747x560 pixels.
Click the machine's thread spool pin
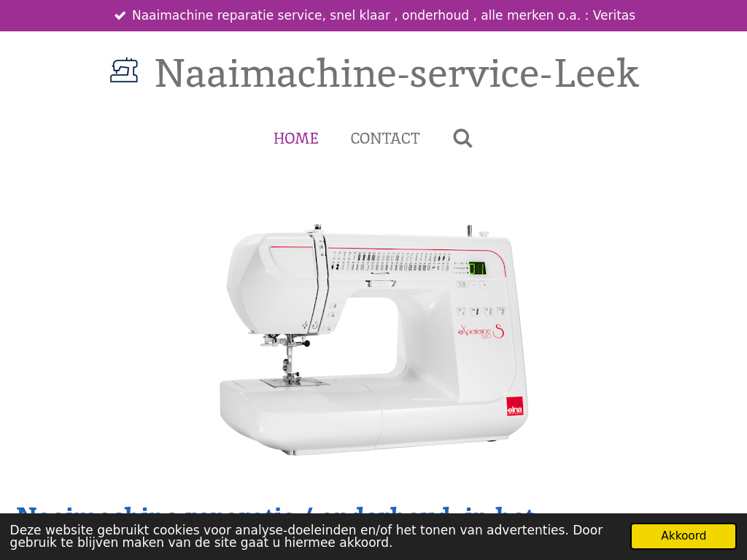click(x=469, y=230)
